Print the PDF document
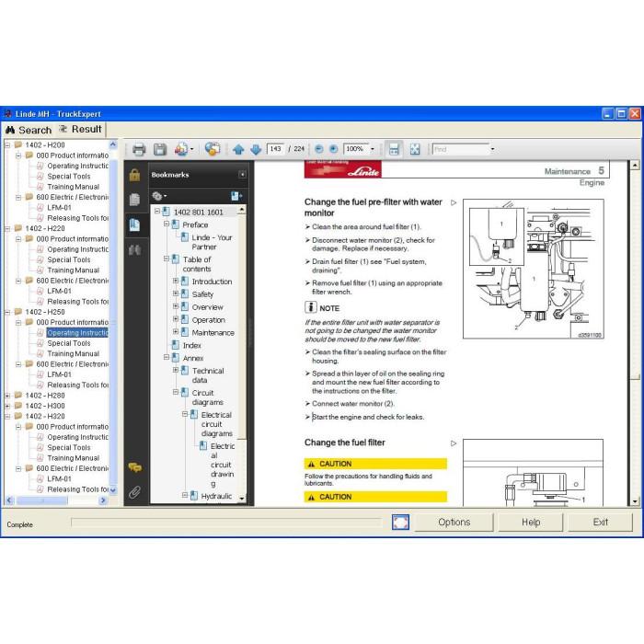644x644 pixels. (139, 149)
